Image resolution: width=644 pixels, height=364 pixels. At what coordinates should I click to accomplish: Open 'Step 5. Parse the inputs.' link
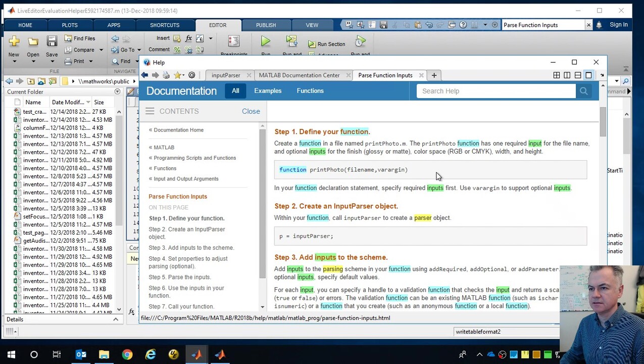(x=180, y=277)
